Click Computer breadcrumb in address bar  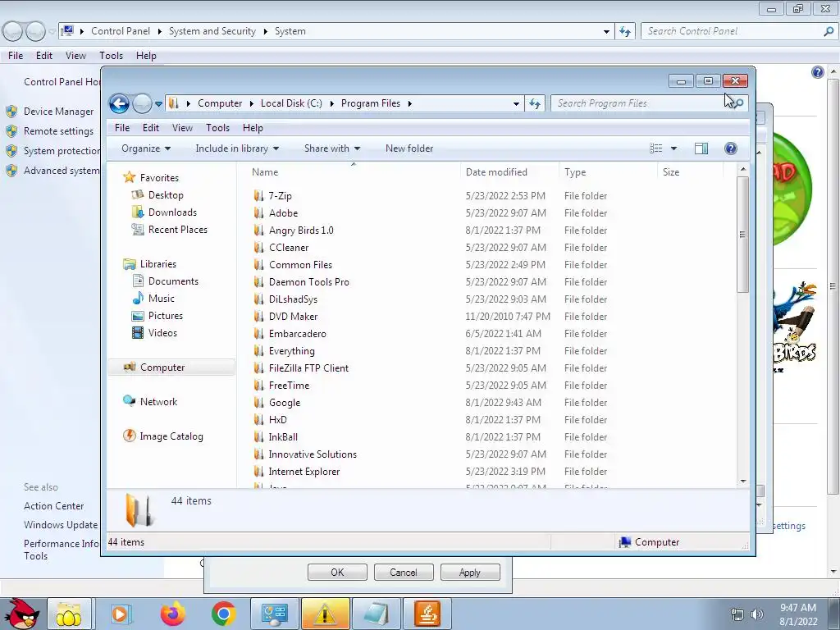(x=220, y=103)
